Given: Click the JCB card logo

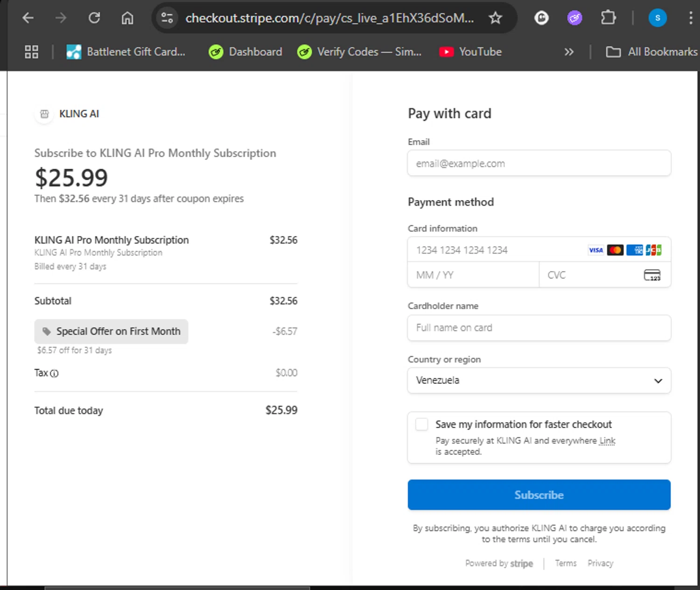Looking at the screenshot, I should point(653,250).
